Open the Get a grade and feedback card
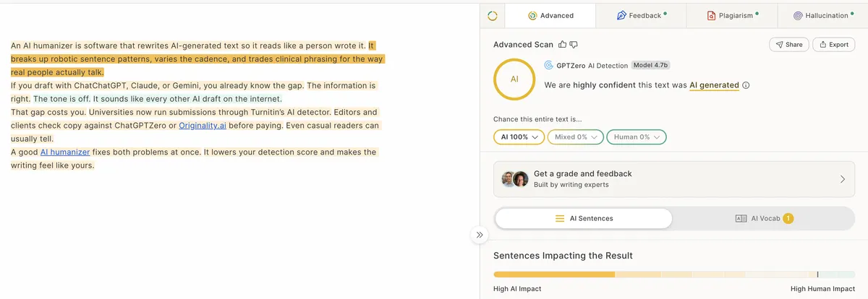The height and width of the screenshot is (299, 868). (674, 179)
